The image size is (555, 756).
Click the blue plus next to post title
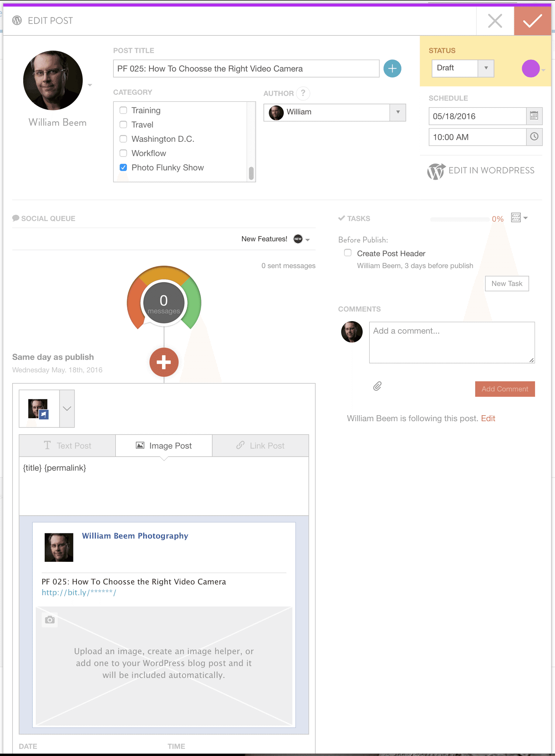392,68
